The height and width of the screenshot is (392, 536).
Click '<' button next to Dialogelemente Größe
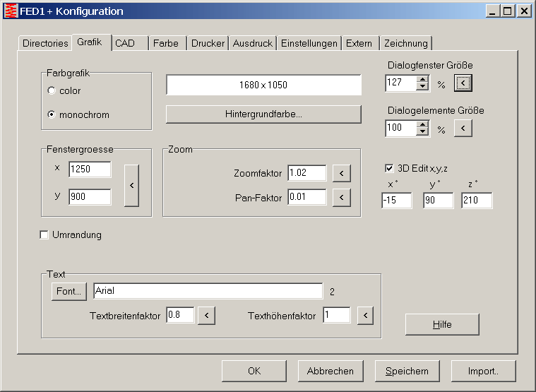coord(463,129)
